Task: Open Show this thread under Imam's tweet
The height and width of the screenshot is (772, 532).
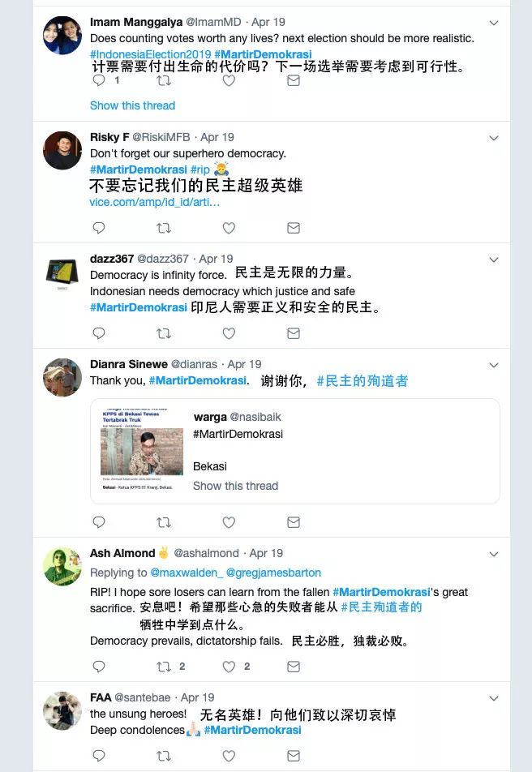Action: [x=132, y=105]
